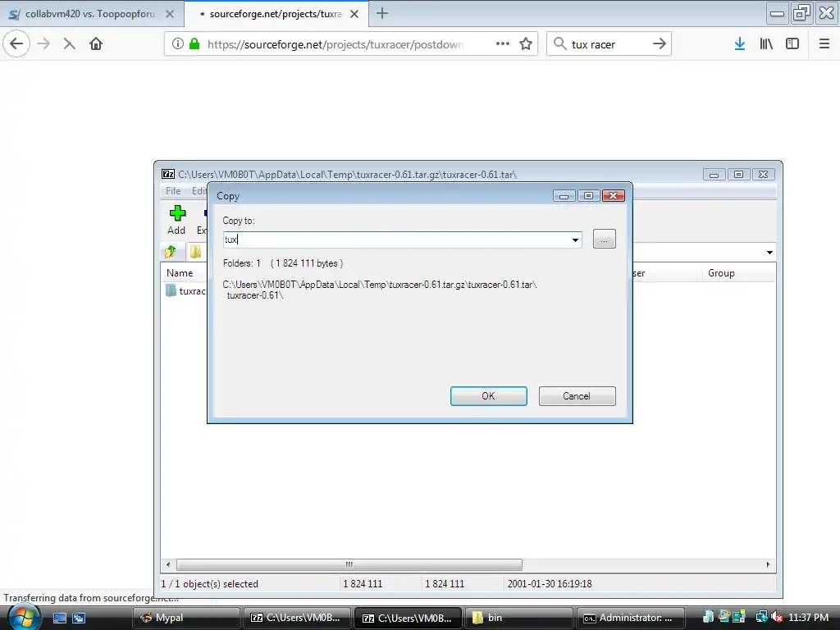This screenshot has width=840, height=630.
Task: Select the tuxrac folder row
Action: [186, 291]
